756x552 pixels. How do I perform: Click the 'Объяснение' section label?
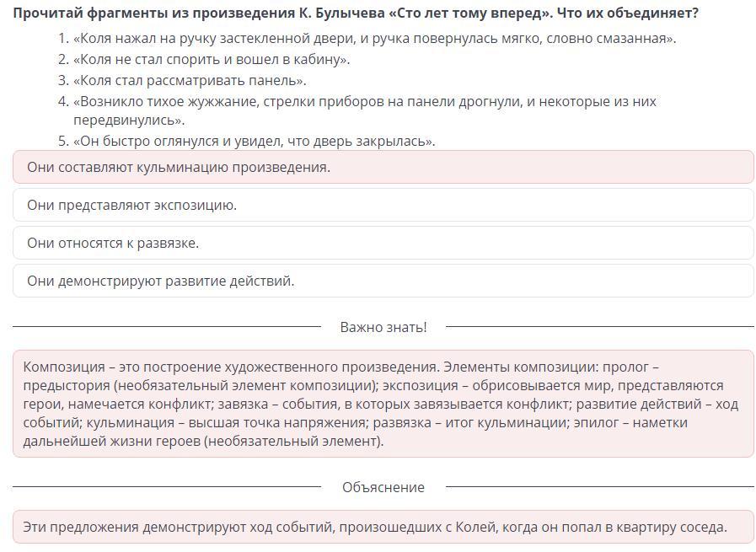coord(383,487)
